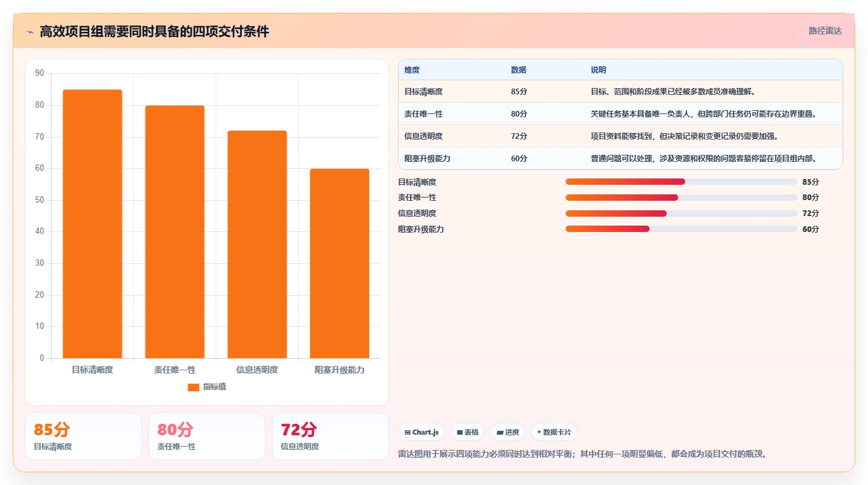Click the description starting with 目标、范围和阶段成果
868x485 pixels.
point(672,92)
